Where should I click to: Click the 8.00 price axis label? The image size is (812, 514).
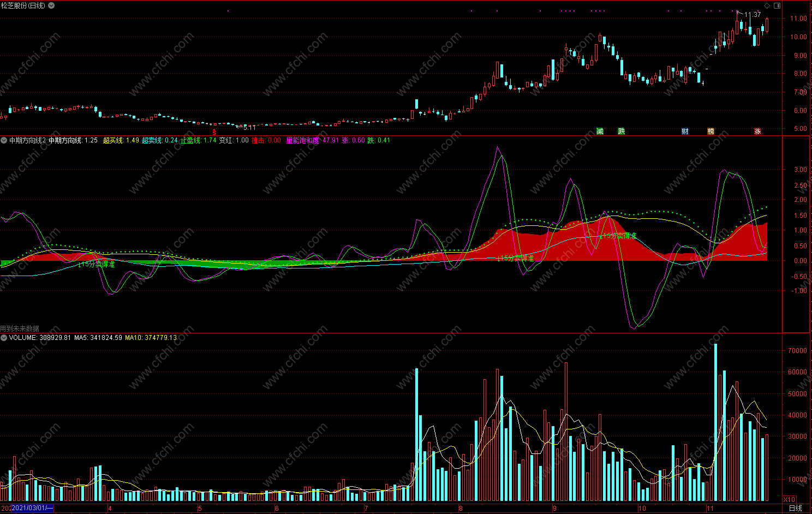click(x=800, y=74)
